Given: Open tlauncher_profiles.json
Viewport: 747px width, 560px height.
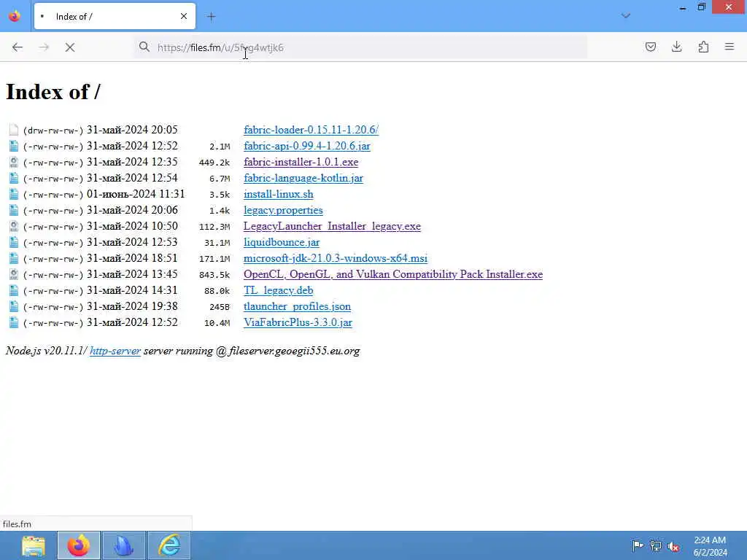Looking at the screenshot, I should [x=298, y=306].
